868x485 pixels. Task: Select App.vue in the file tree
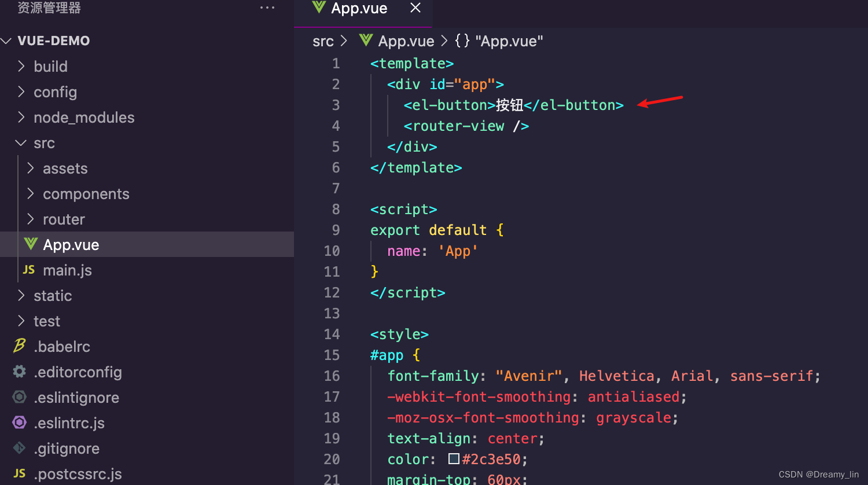pyautogui.click(x=147, y=244)
